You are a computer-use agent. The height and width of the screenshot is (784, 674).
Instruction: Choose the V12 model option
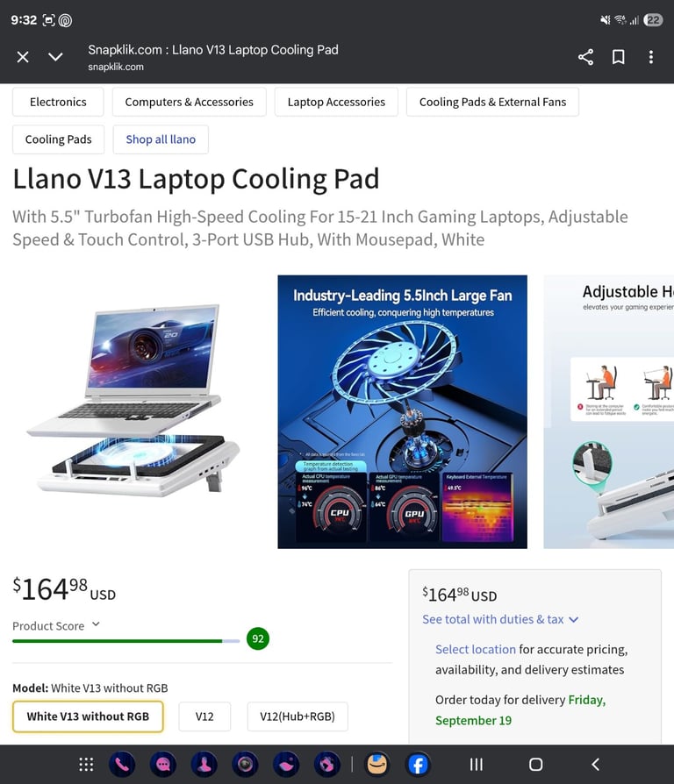click(204, 716)
